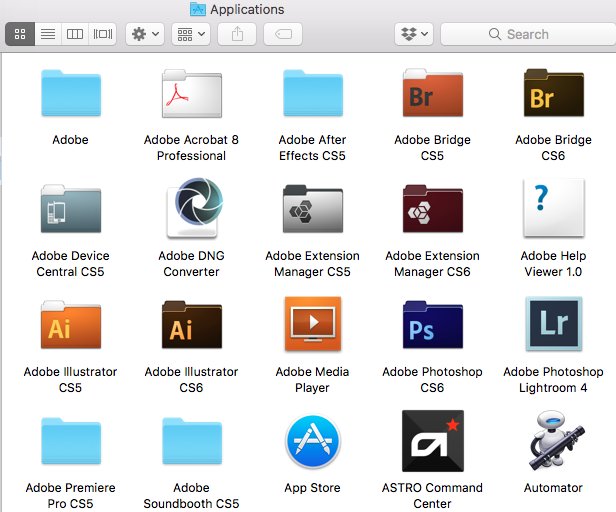Open the Adobe folder icon
The image size is (616, 512).
(x=71, y=93)
